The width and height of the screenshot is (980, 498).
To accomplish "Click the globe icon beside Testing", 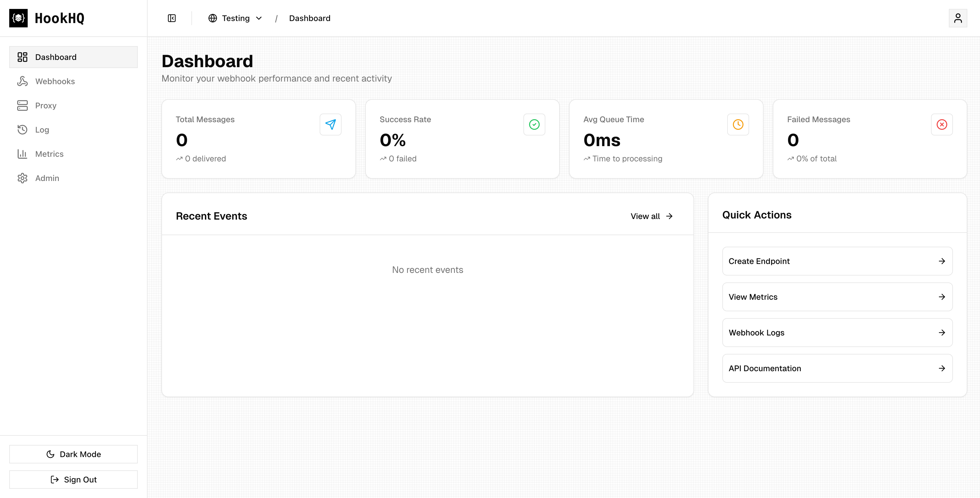I will [212, 18].
